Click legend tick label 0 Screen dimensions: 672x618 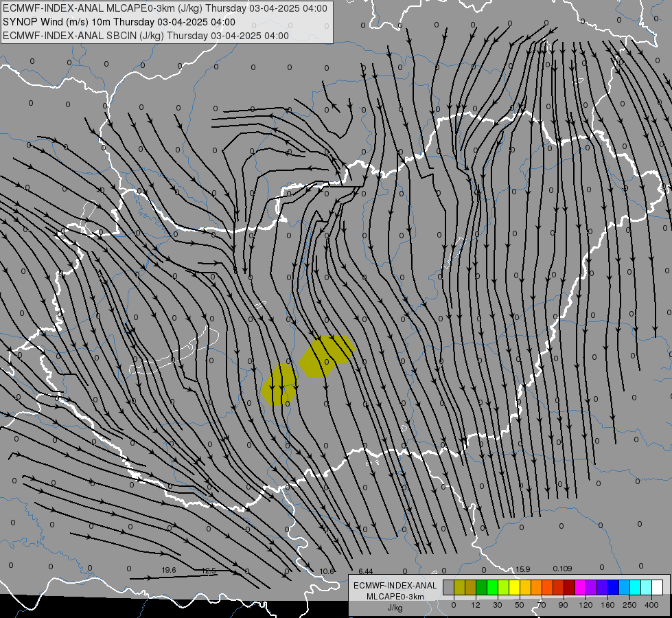tap(454, 605)
